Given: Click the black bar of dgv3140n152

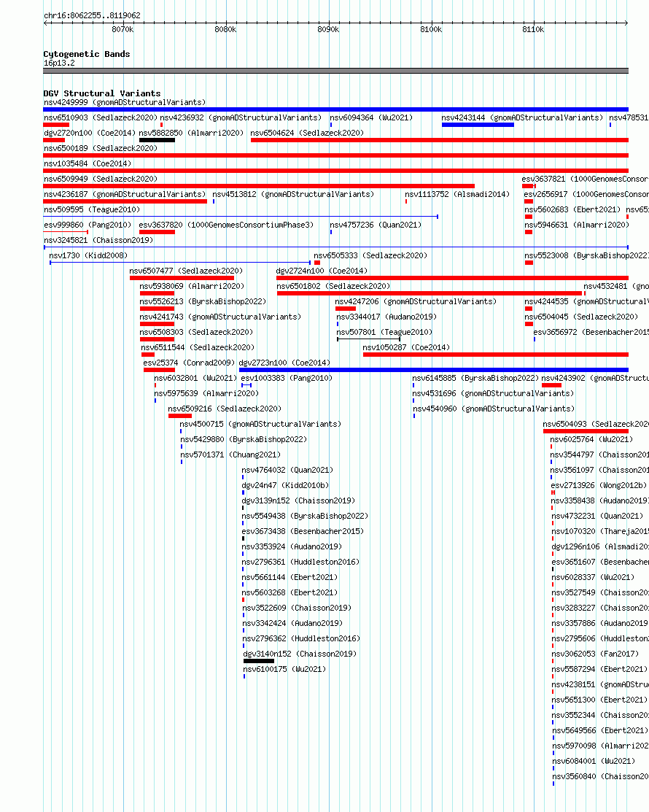Looking at the screenshot, I should tap(259, 661).
